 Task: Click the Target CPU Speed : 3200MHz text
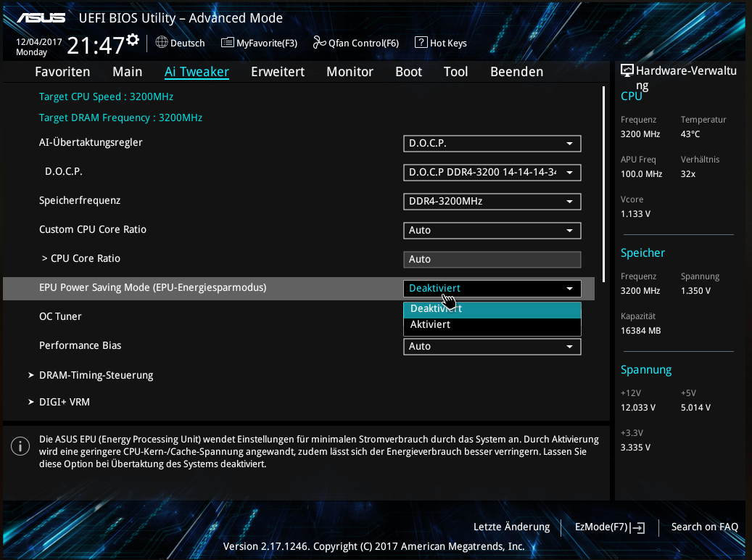click(106, 96)
